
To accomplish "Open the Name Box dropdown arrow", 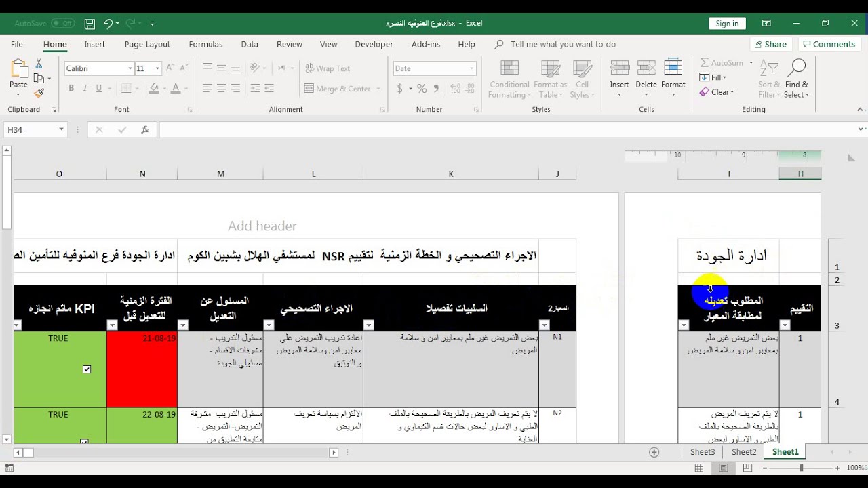I will (61, 129).
